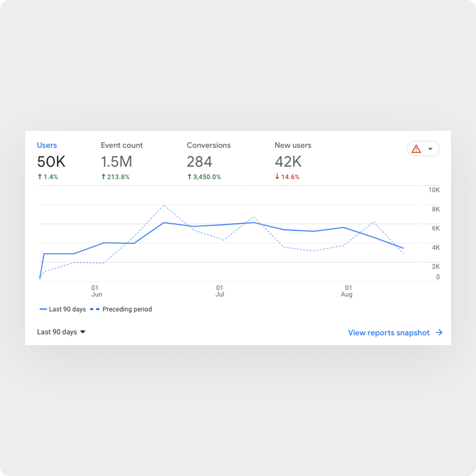Screen dimensions: 476x476
Task: Click the right arrow icon after View reports snapshot
Action: click(439, 333)
